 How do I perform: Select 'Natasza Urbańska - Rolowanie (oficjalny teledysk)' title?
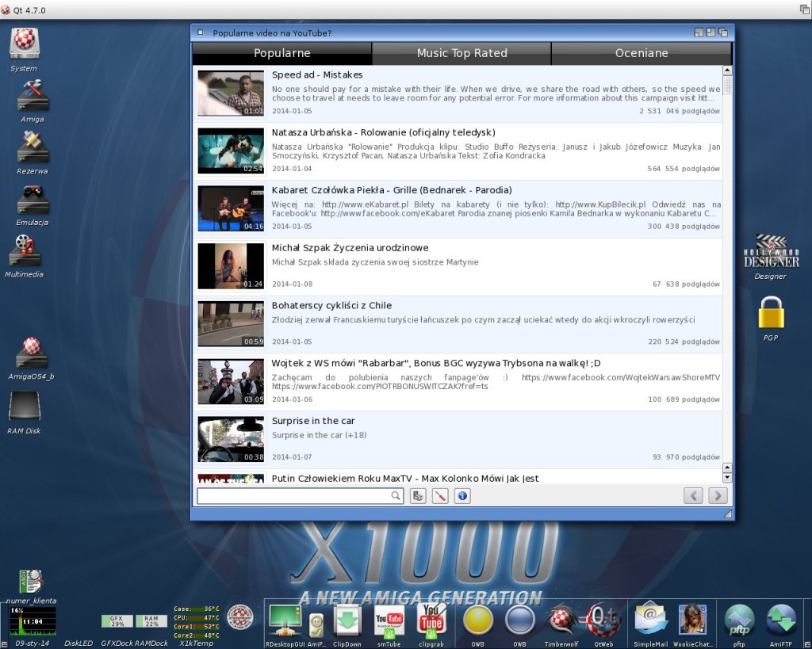[x=384, y=132]
